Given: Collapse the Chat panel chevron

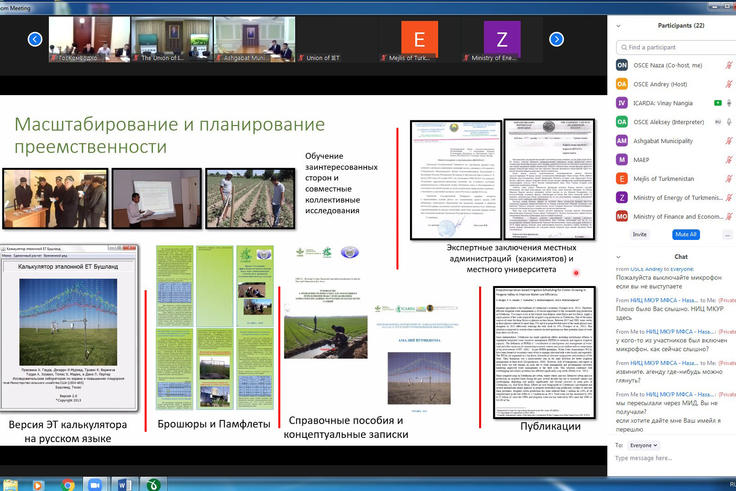Looking at the screenshot, I should 618,256.
